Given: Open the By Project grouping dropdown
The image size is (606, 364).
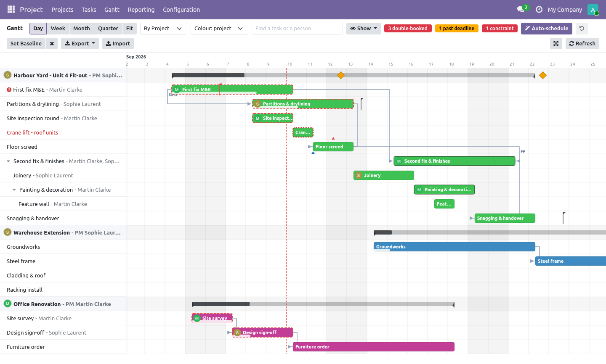Looking at the screenshot, I should coord(163,29).
